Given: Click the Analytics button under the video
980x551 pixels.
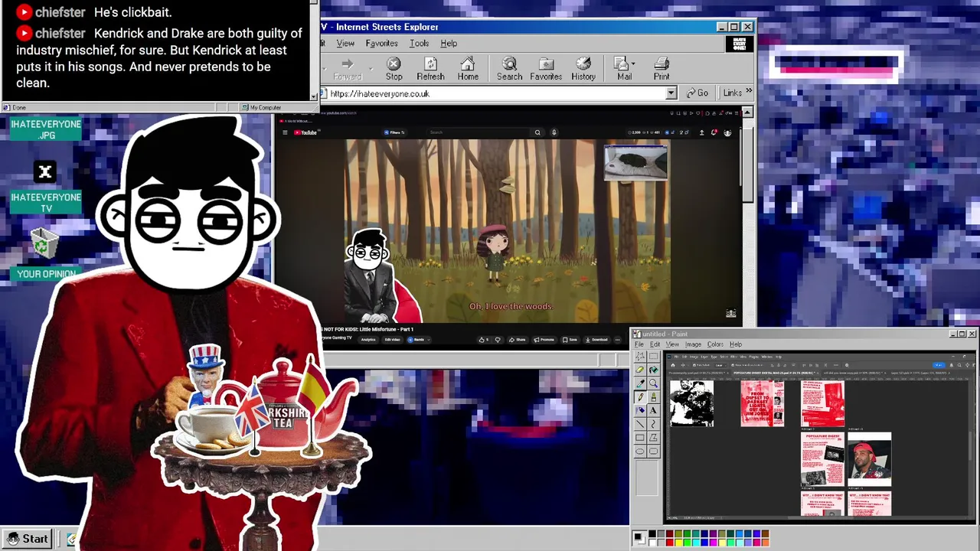Looking at the screenshot, I should click(368, 340).
